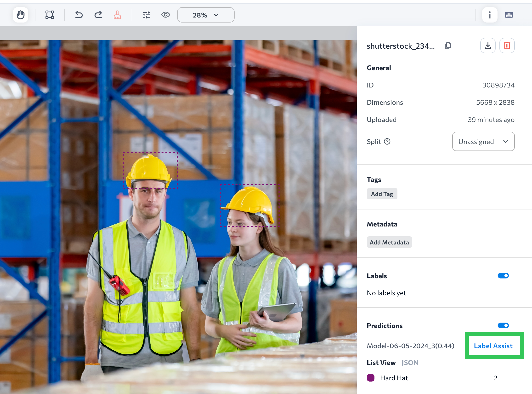Screen dimensions: 532x394
Task: Download the image
Action: point(488,46)
